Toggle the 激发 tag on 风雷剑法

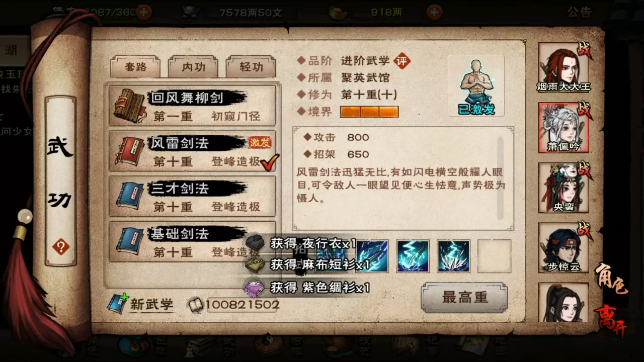260,142
